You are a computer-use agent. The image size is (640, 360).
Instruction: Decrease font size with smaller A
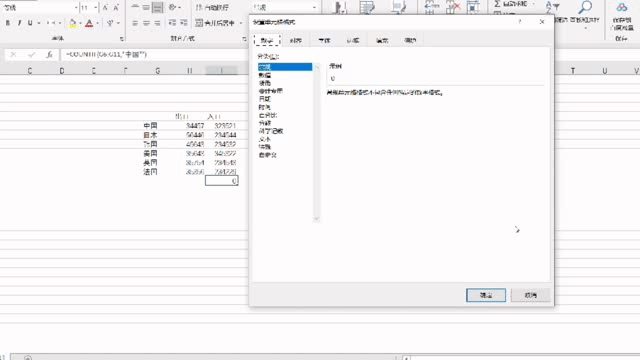(116, 7)
